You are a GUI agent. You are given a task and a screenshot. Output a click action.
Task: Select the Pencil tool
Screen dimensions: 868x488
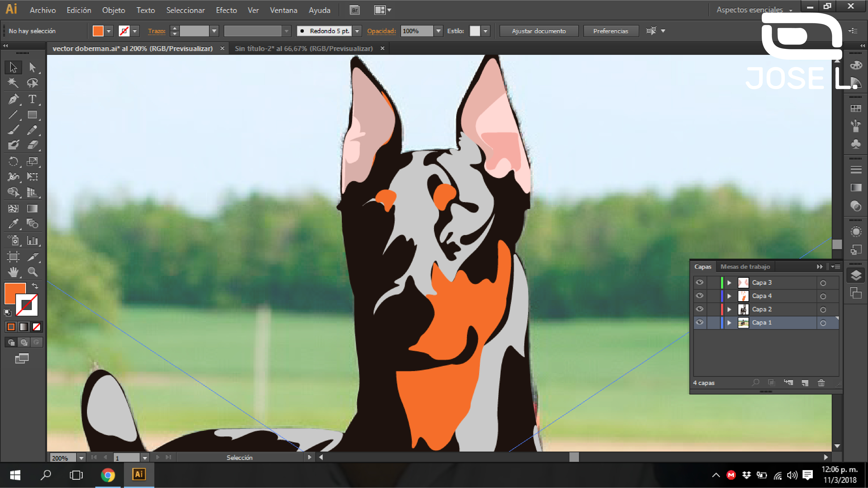click(32, 130)
